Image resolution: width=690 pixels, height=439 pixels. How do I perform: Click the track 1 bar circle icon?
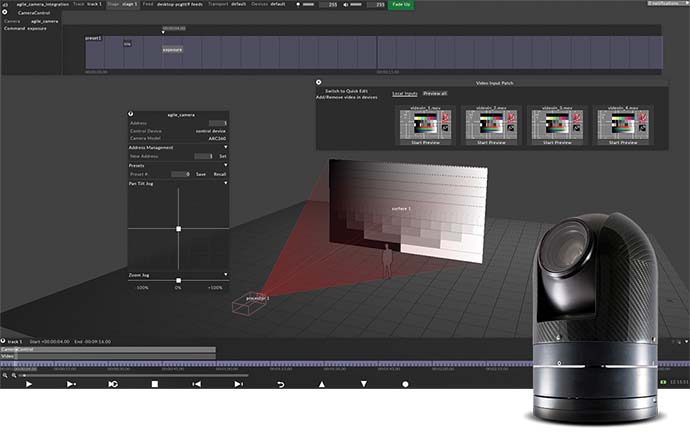[3, 341]
